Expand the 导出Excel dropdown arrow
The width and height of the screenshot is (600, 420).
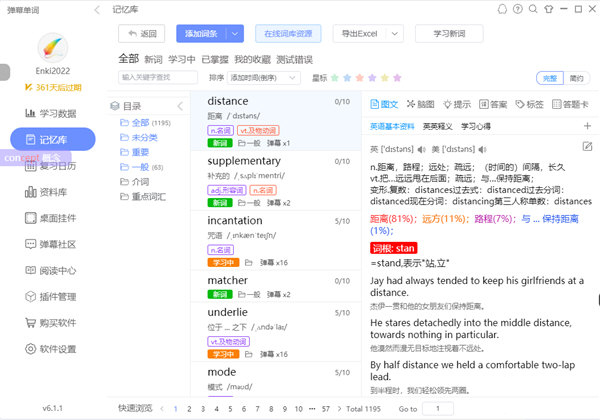(395, 34)
